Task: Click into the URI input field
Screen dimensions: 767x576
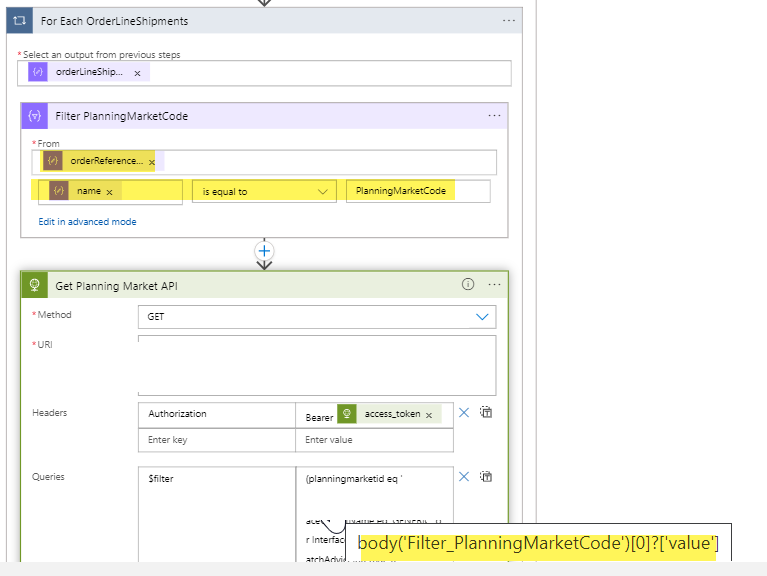Action: tap(317, 365)
